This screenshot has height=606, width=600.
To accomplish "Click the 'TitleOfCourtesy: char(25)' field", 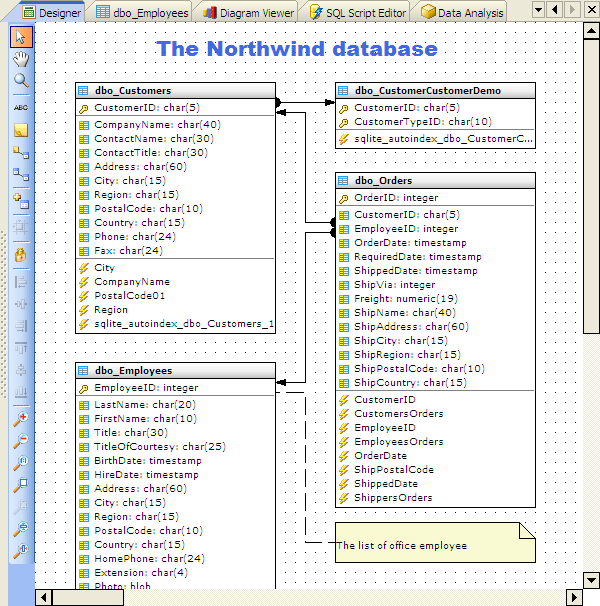I will [x=176, y=447].
